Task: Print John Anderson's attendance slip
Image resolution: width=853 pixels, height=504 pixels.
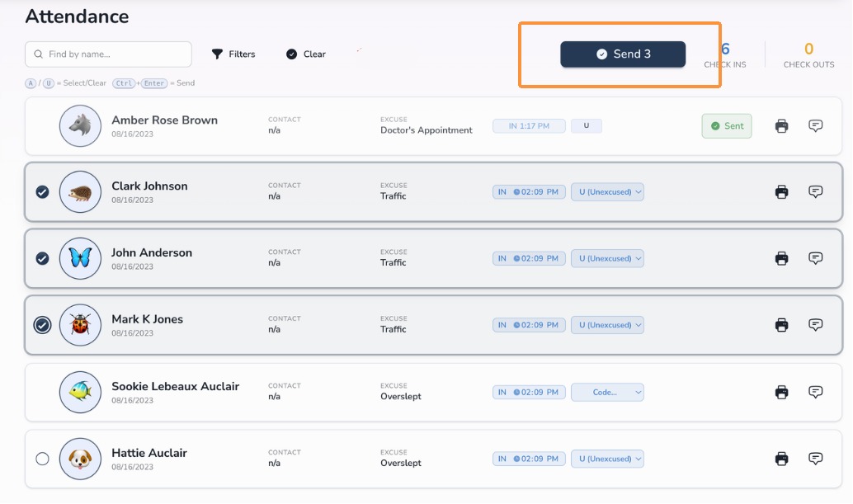Action: coord(781,258)
